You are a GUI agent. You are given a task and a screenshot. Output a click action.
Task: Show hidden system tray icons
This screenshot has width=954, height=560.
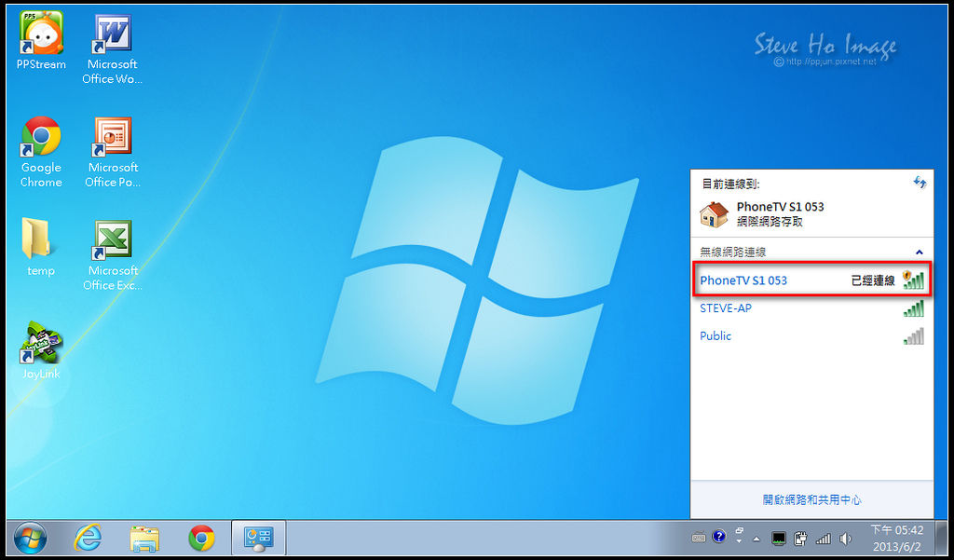pyautogui.click(x=756, y=539)
